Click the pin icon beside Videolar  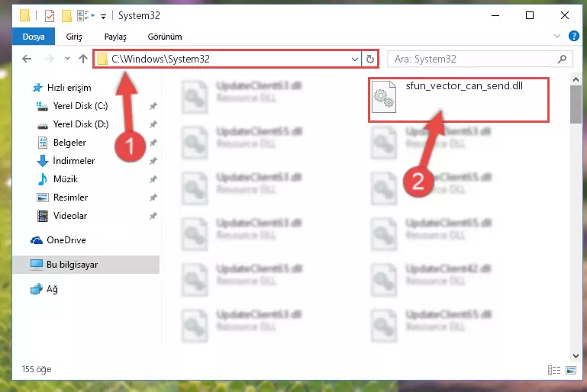pos(153,216)
